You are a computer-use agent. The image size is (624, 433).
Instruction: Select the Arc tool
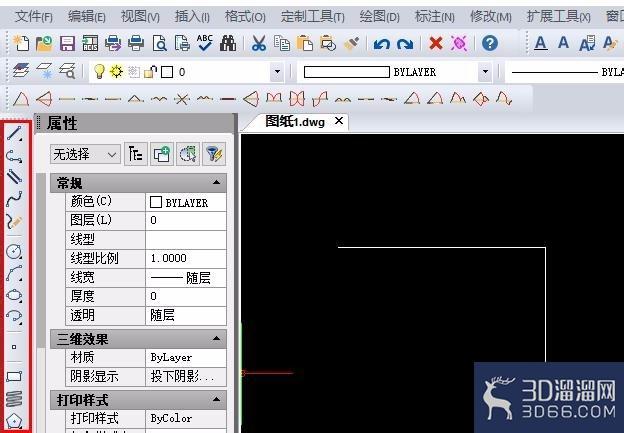(14, 273)
